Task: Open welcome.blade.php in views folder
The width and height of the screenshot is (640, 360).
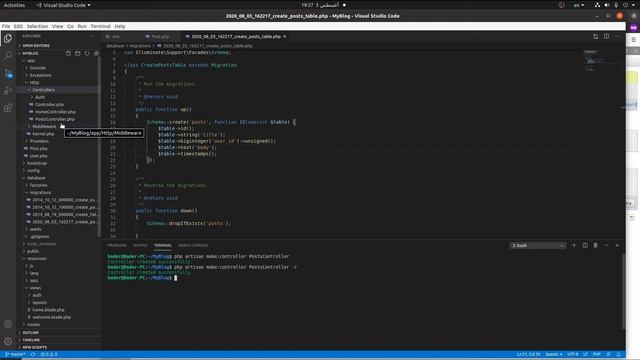Action: (x=51, y=317)
